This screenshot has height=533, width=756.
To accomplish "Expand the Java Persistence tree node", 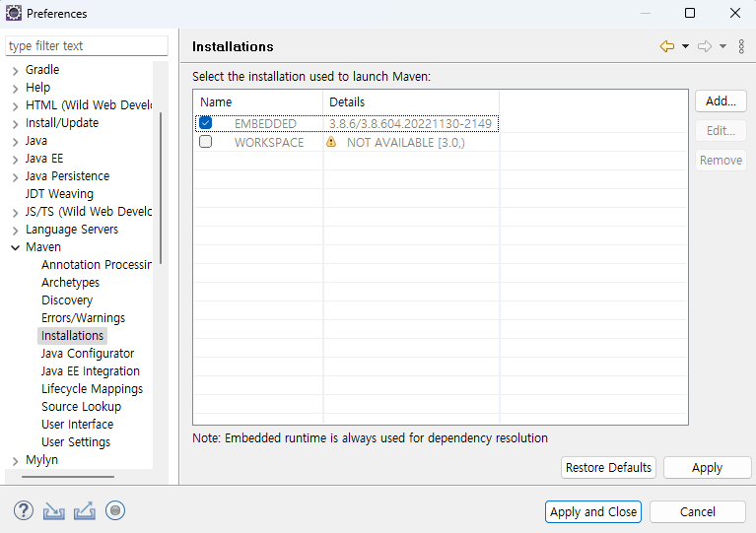I will (x=15, y=177).
